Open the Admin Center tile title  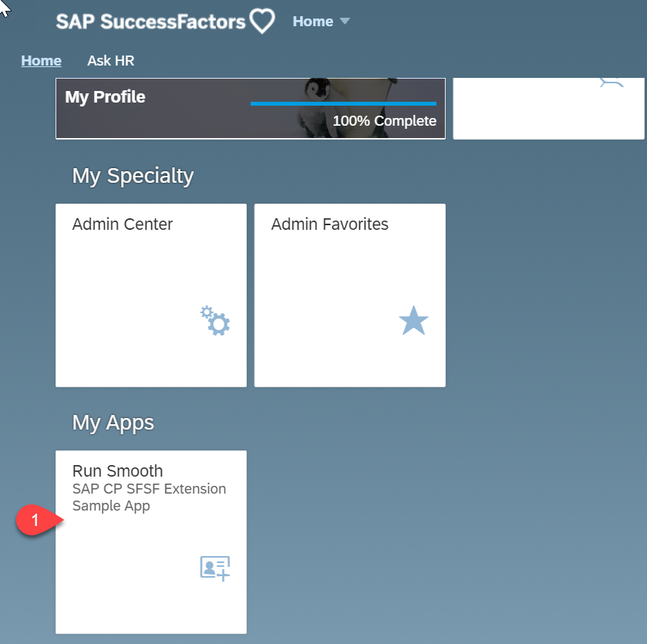pyautogui.click(x=122, y=224)
